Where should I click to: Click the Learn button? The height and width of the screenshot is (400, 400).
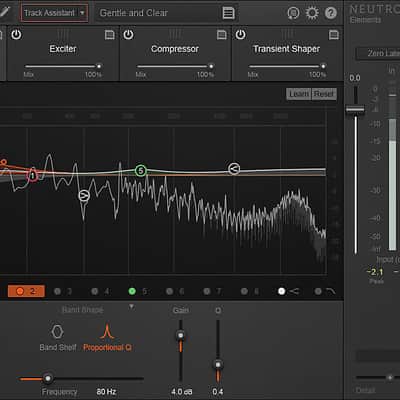coord(299,94)
